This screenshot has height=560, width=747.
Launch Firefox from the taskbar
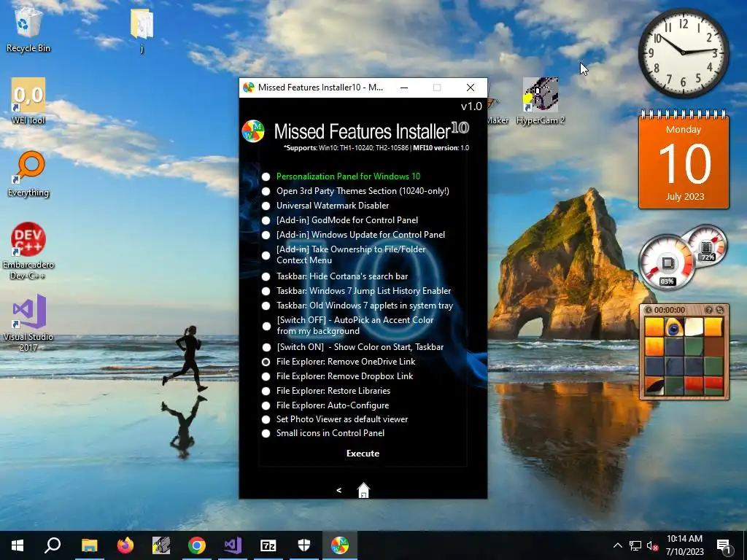[125, 545]
